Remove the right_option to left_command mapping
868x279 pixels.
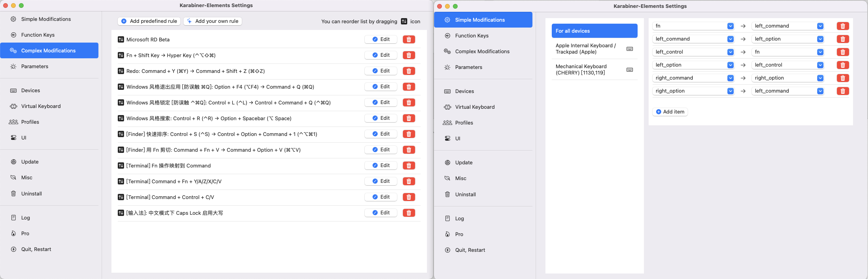pyautogui.click(x=842, y=91)
